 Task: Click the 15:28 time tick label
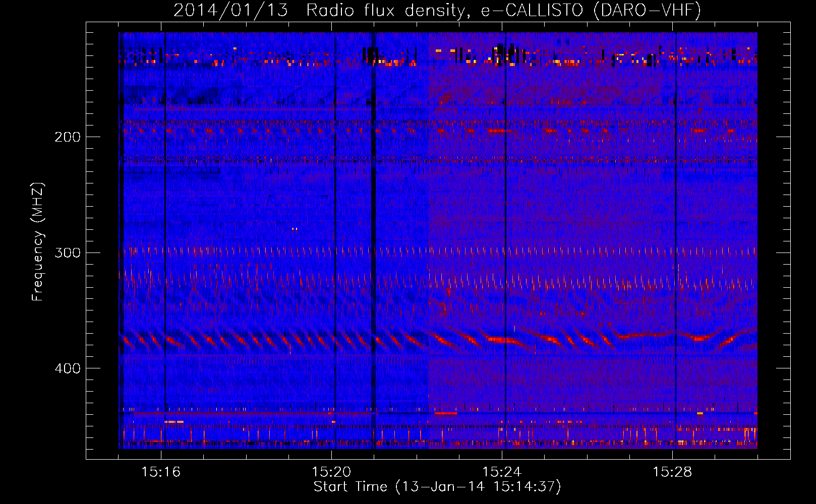pyautogui.click(x=672, y=472)
